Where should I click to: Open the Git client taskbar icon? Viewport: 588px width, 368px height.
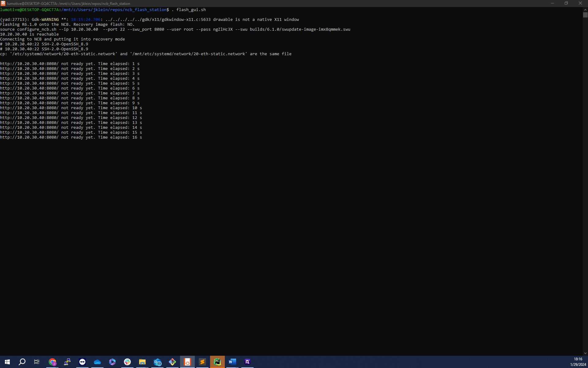click(172, 362)
